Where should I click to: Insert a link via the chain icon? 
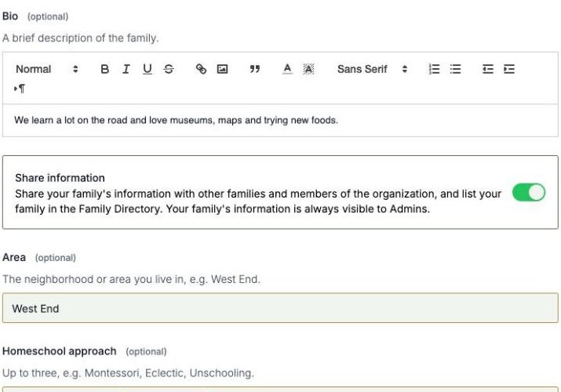[x=201, y=69]
